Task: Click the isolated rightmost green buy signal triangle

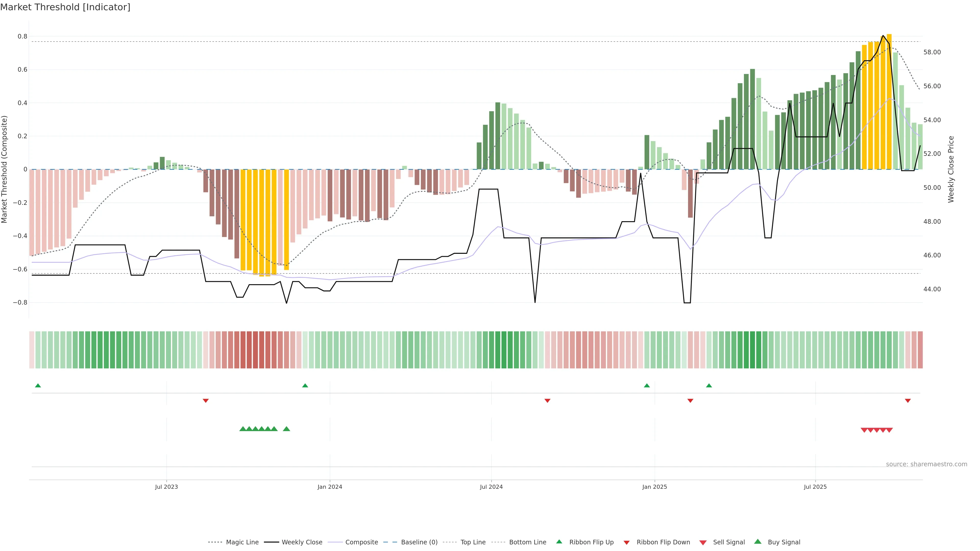Action: point(286,429)
